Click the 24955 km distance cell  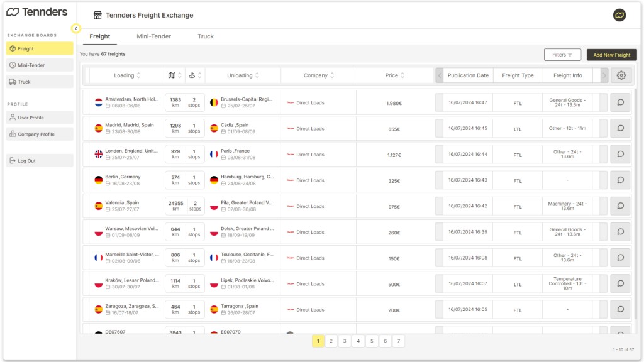coord(176,206)
